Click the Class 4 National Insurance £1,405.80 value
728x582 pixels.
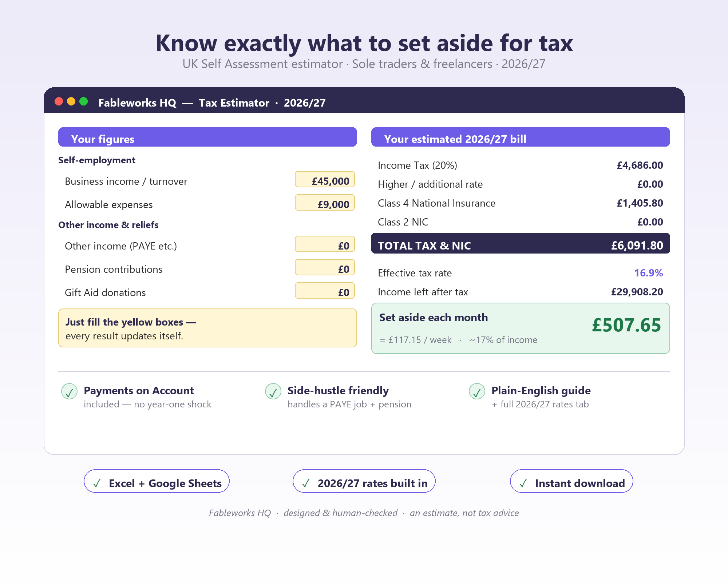tap(640, 203)
